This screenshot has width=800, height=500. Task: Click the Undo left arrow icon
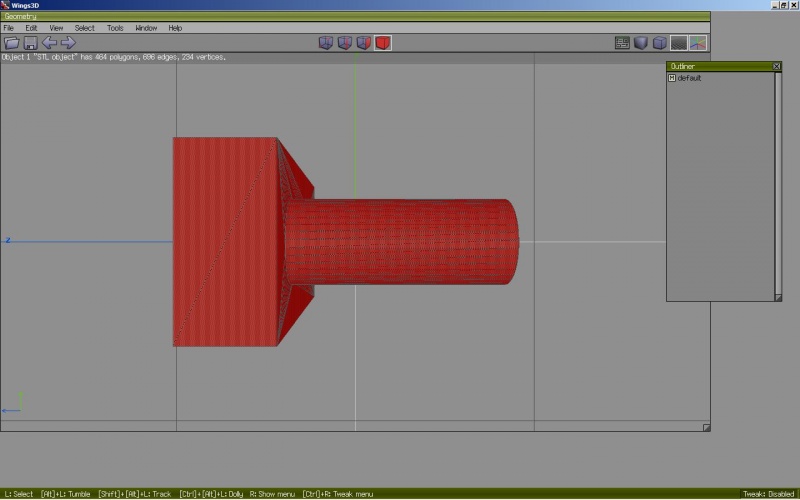click(49, 43)
